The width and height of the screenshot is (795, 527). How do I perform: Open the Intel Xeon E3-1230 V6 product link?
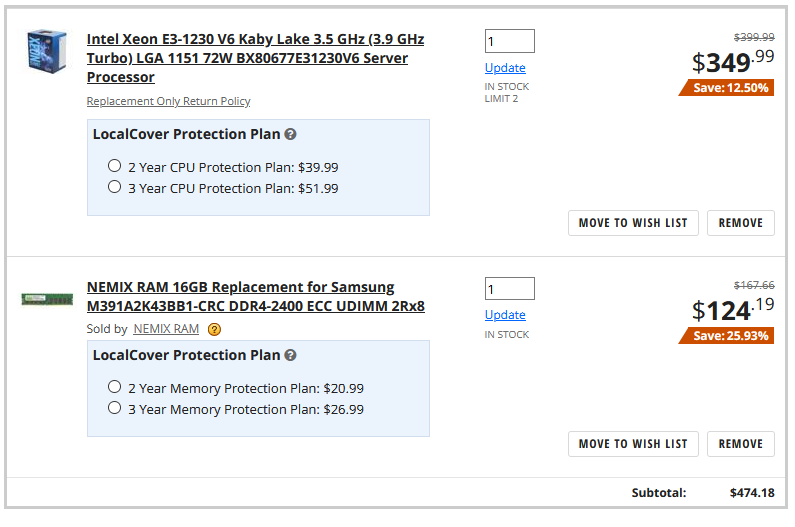255,58
